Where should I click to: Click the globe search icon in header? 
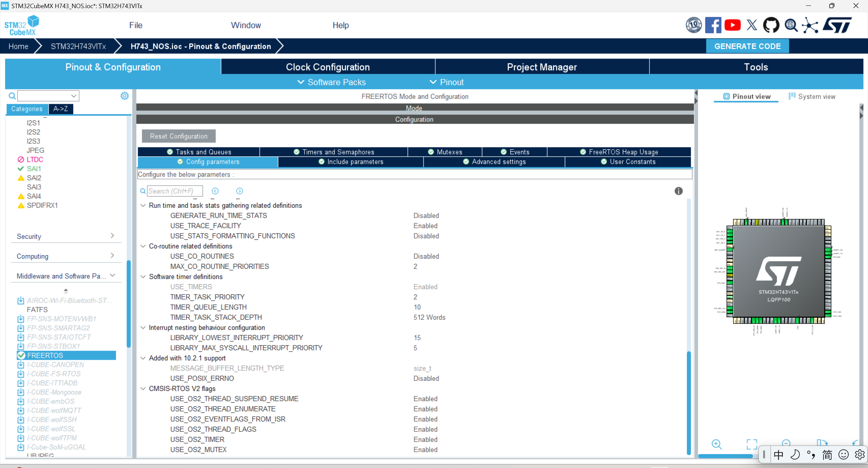[791, 25]
